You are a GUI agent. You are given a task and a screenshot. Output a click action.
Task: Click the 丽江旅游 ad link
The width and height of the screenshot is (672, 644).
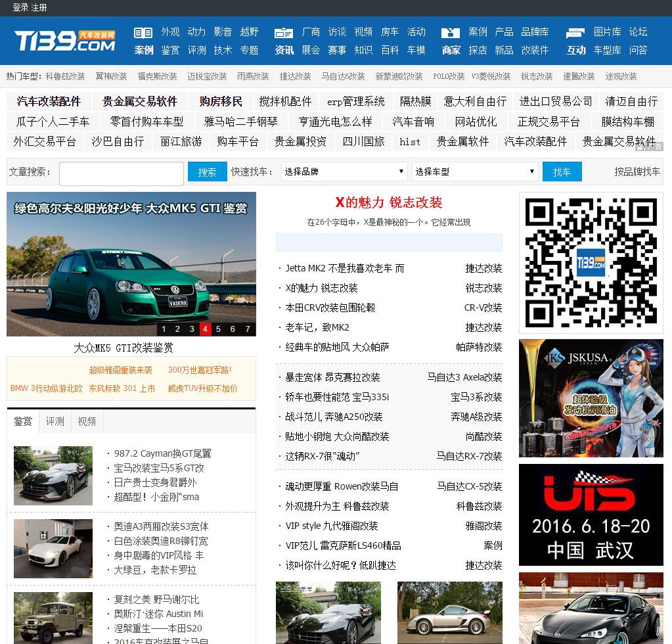coord(181,141)
